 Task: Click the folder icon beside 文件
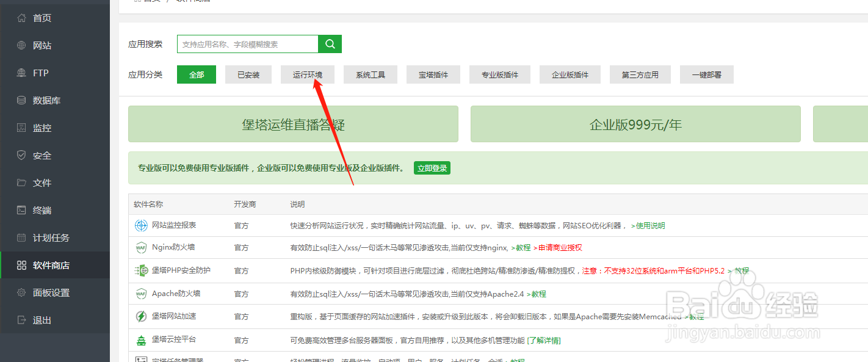(x=21, y=183)
